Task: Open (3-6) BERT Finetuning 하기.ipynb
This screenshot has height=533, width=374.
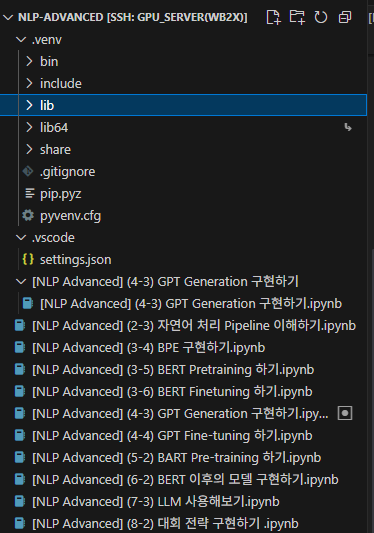Action: [x=172, y=392]
